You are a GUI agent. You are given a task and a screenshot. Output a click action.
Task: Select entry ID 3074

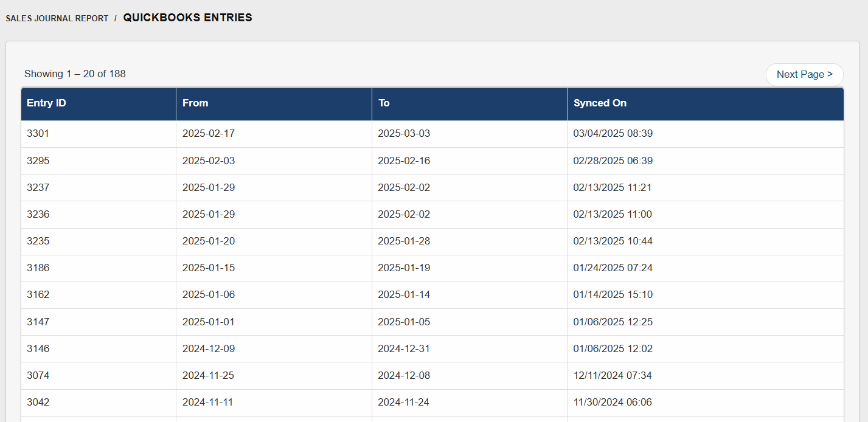point(38,375)
